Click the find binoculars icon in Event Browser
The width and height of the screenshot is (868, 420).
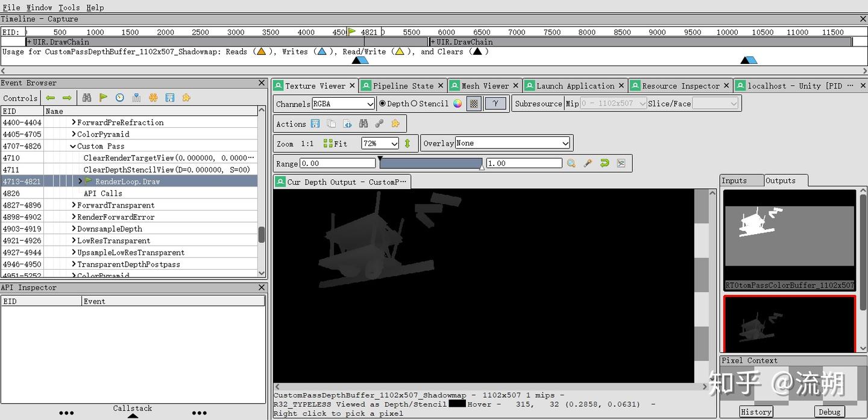[87, 98]
